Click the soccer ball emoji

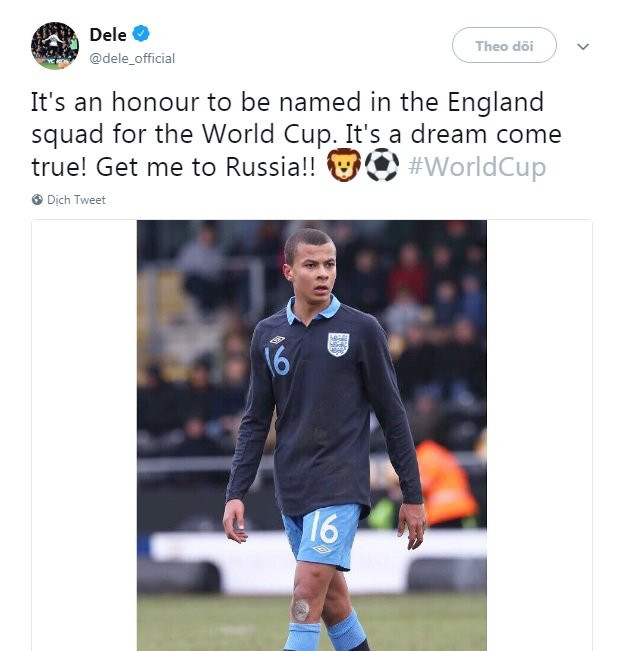[381, 167]
